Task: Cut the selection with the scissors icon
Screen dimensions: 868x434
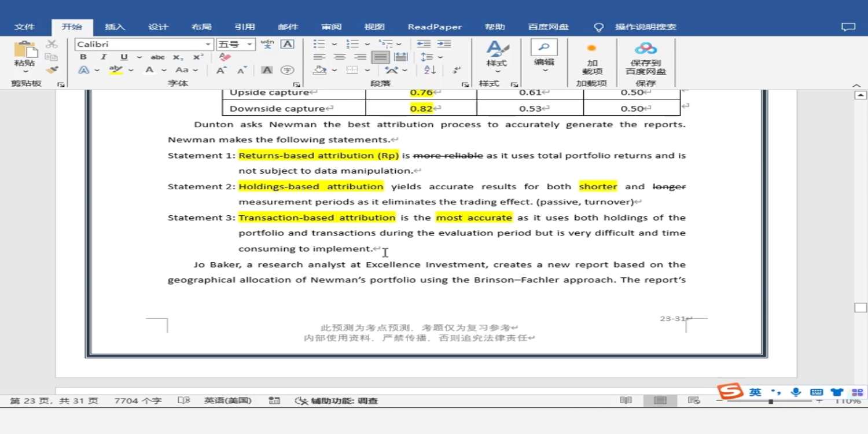Action: click(x=52, y=44)
